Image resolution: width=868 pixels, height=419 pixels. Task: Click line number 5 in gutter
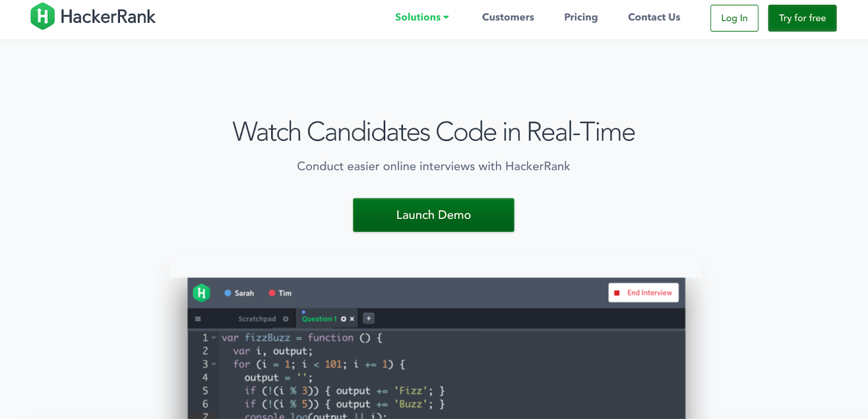[x=205, y=391]
